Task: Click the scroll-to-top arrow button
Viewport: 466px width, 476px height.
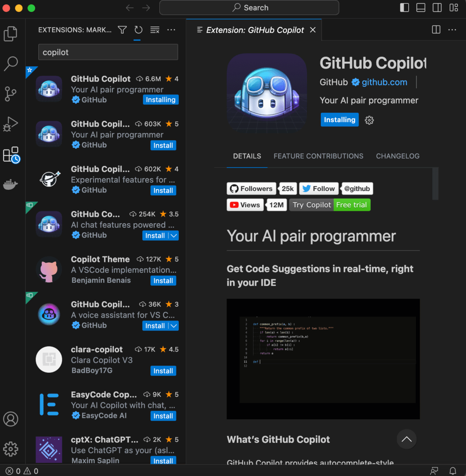Action: pos(406,439)
